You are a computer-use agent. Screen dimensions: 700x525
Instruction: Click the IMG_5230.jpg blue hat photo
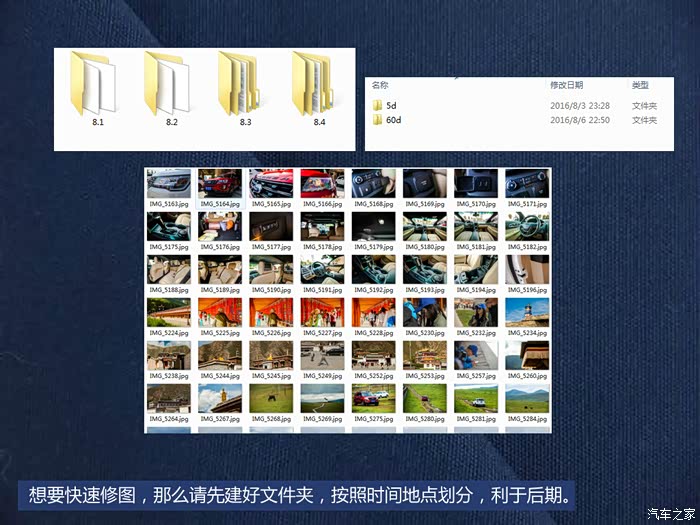point(425,312)
